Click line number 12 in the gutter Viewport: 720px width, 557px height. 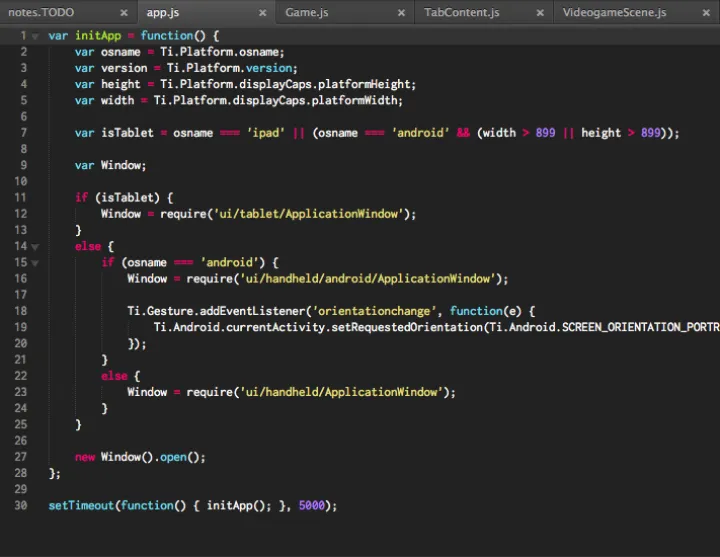click(x=21, y=214)
